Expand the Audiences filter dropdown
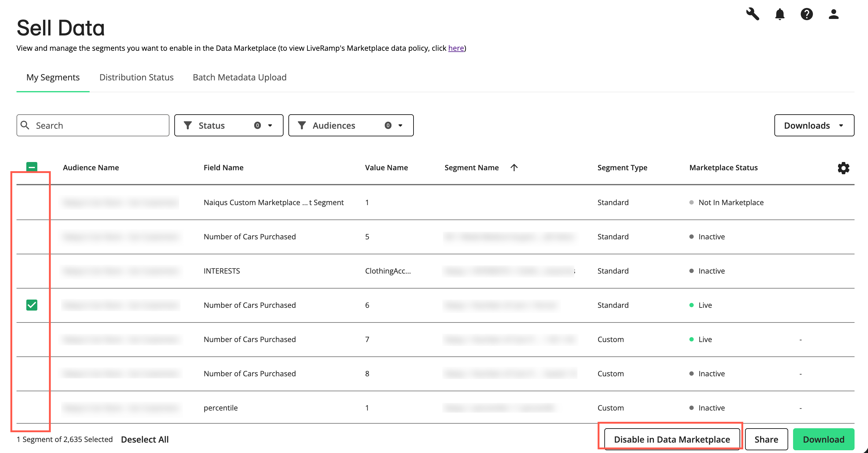This screenshot has width=868, height=453. 351,125
